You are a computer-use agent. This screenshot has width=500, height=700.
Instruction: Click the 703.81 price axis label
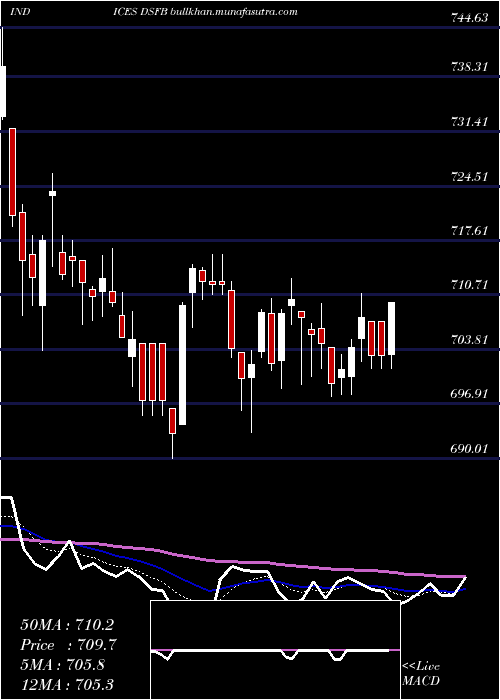[469, 340]
